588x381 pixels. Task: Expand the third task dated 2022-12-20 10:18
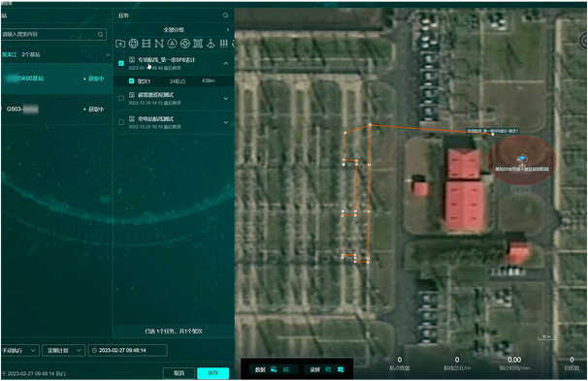click(226, 122)
